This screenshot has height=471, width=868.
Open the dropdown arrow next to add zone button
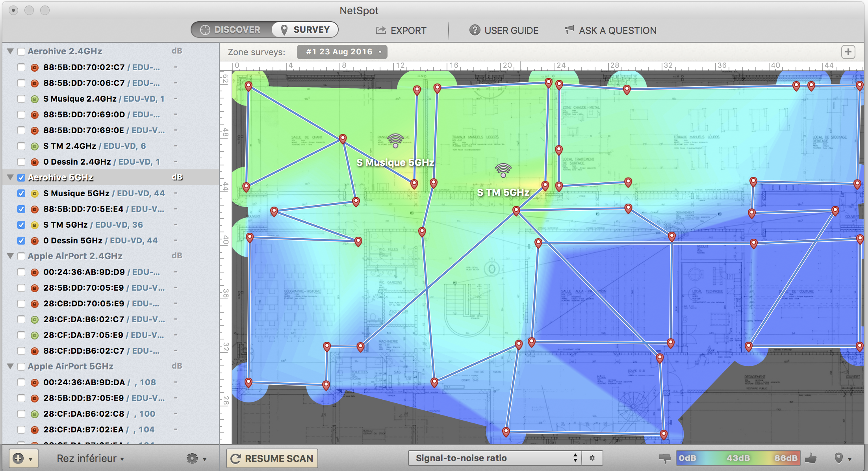point(30,459)
